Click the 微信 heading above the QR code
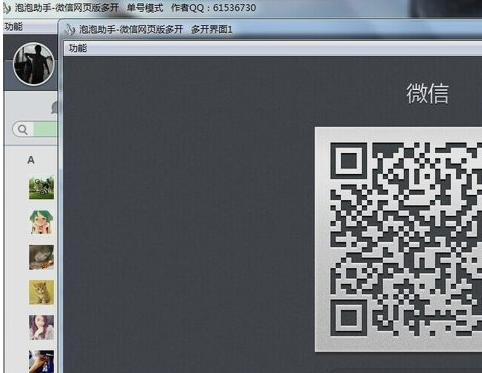Screen dimensions: 482x373 pyautogui.click(x=427, y=94)
